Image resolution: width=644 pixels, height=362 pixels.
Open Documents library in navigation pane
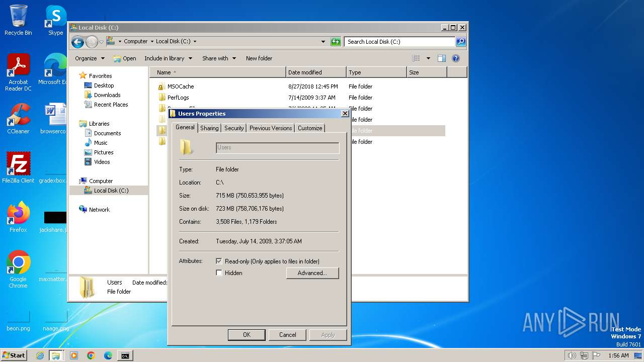107,133
